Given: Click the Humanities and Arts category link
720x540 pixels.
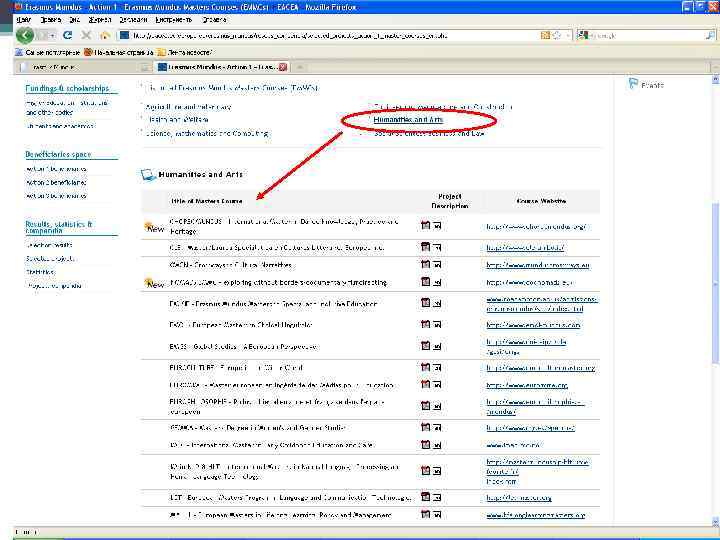Looking at the screenshot, I should click(x=409, y=119).
